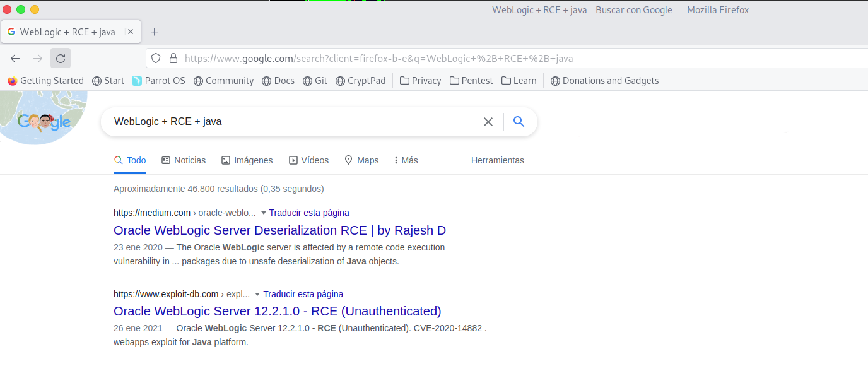The height and width of the screenshot is (371, 868).
Task: Click the blue magnifier search icon
Action: (519, 122)
